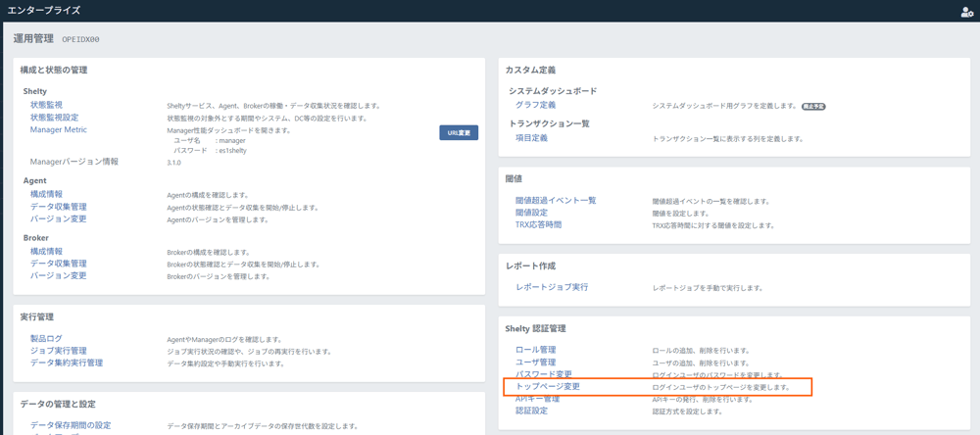Open バージョン変更 under the Agent section
980x435 pixels.
(x=58, y=218)
